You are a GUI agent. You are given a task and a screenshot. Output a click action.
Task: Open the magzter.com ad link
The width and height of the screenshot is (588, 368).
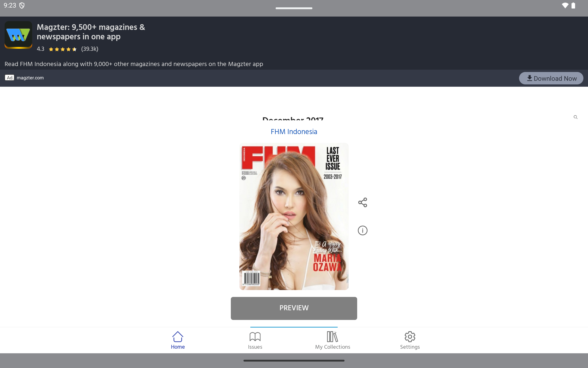point(30,78)
